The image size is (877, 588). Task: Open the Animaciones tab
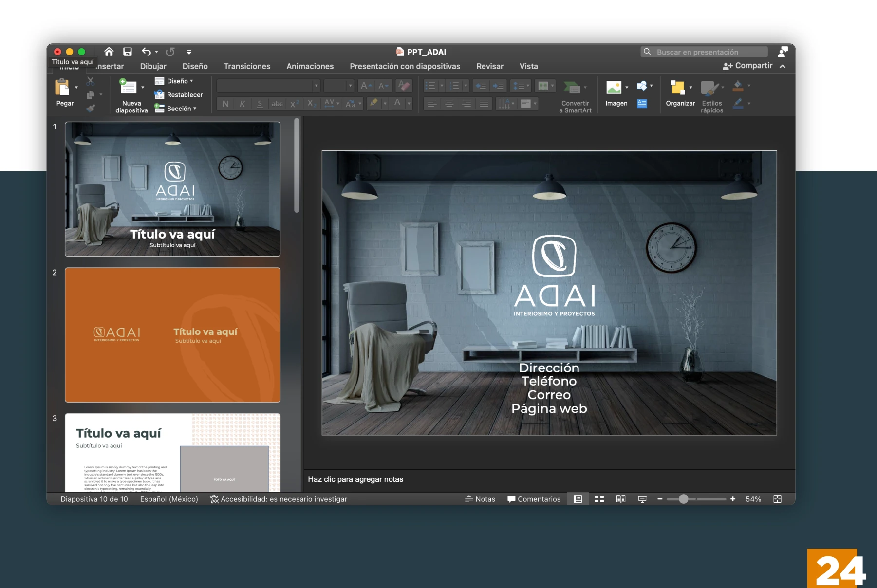[x=310, y=66]
